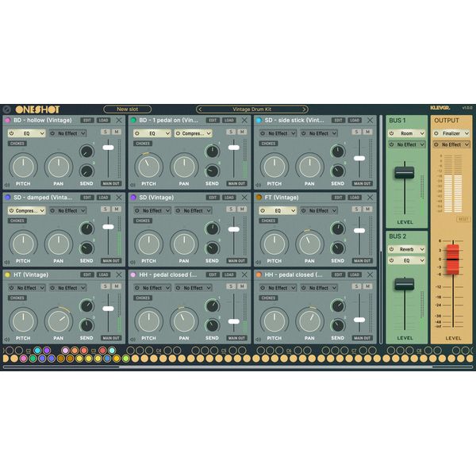Viewport: 476px width, 476px height.
Task: Click the Klevgr settings logo icon at top-left
Action: 7,109
